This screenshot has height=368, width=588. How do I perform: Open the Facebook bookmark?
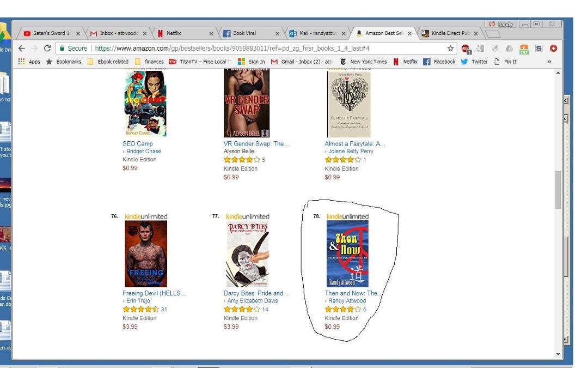click(439, 62)
